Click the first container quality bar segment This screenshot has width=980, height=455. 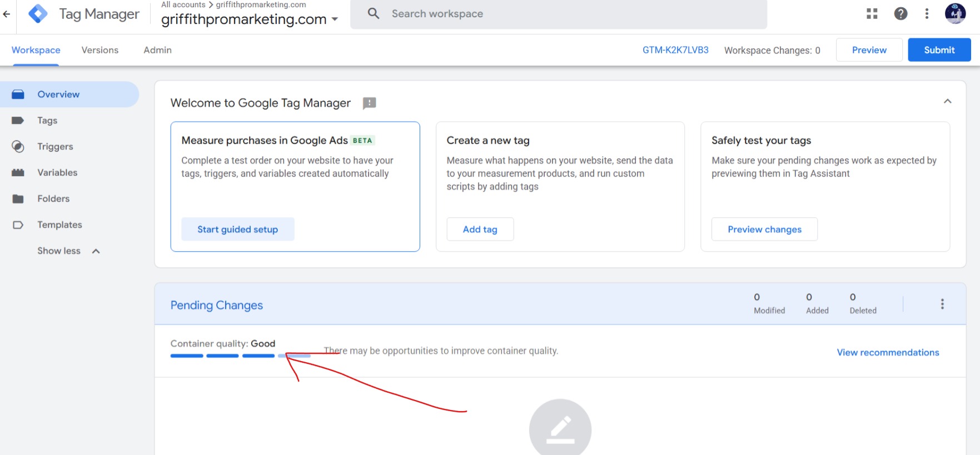tap(187, 356)
